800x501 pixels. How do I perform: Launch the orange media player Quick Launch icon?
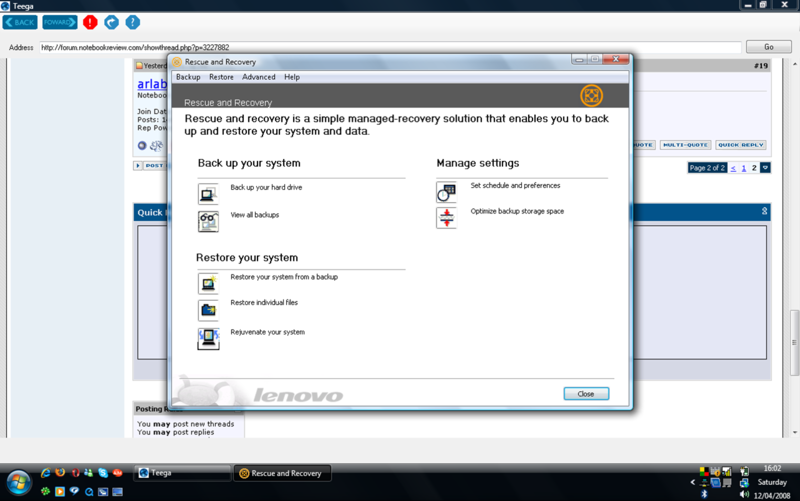click(60, 492)
